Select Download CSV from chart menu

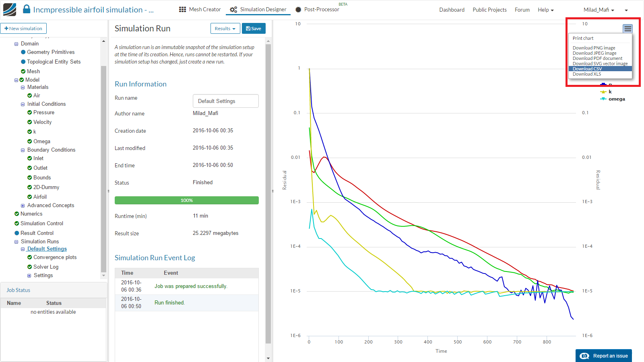tap(587, 69)
